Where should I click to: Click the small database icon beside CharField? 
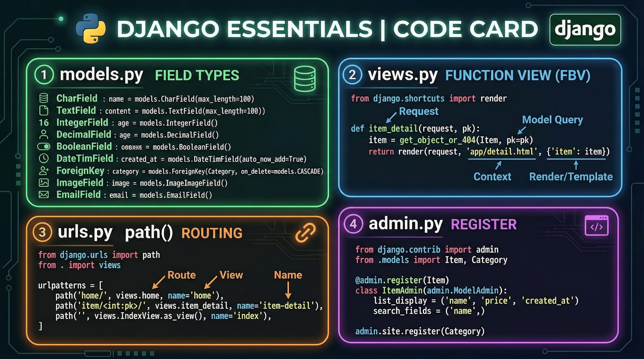point(44,98)
